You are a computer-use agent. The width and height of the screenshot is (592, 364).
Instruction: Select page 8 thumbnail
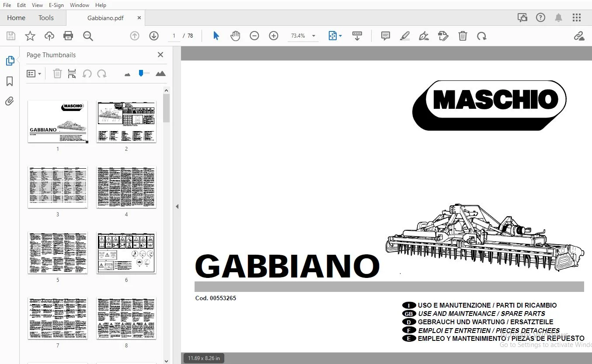126,318
